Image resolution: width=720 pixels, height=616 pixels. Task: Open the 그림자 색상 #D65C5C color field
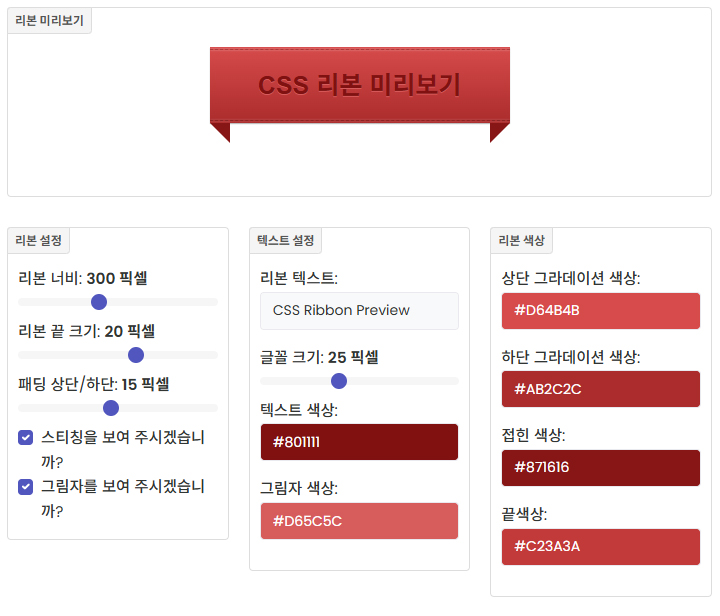tap(359, 521)
